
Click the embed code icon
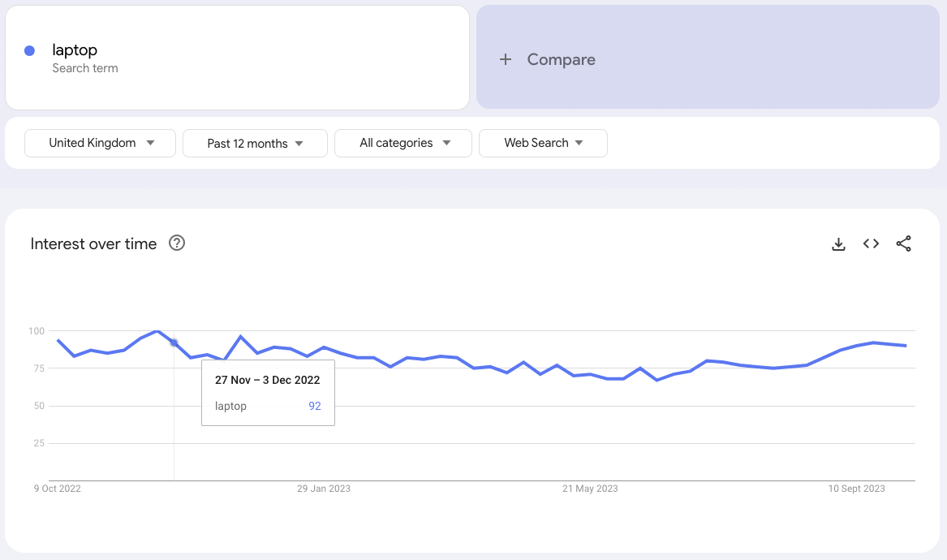click(x=871, y=243)
